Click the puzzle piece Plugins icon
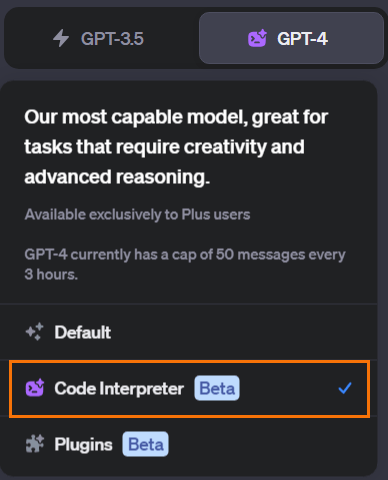This screenshot has height=480, width=388. pyautogui.click(x=35, y=444)
